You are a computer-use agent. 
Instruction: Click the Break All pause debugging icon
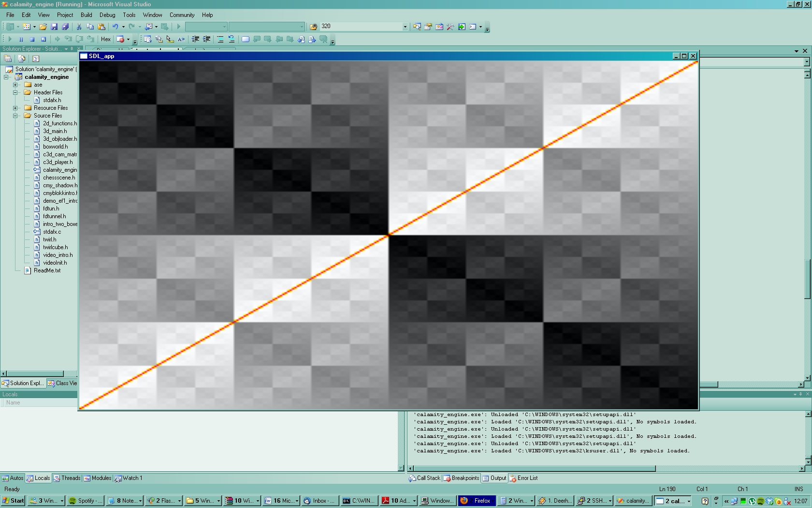[x=21, y=39]
